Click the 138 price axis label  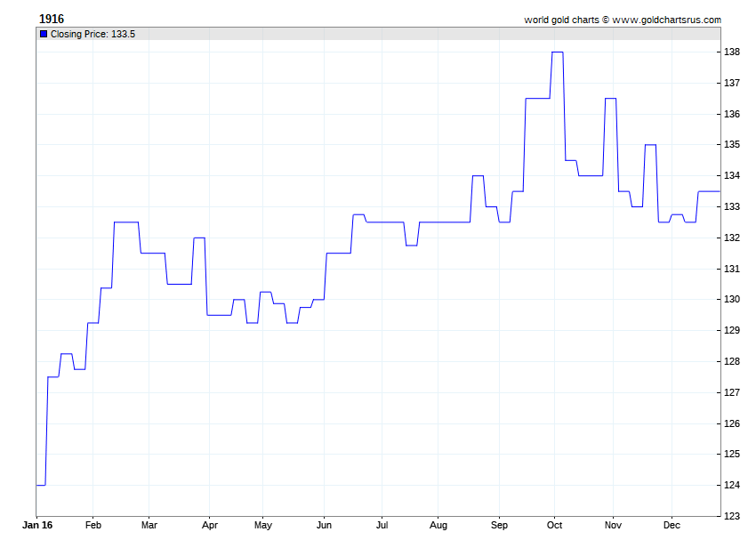[x=733, y=52]
